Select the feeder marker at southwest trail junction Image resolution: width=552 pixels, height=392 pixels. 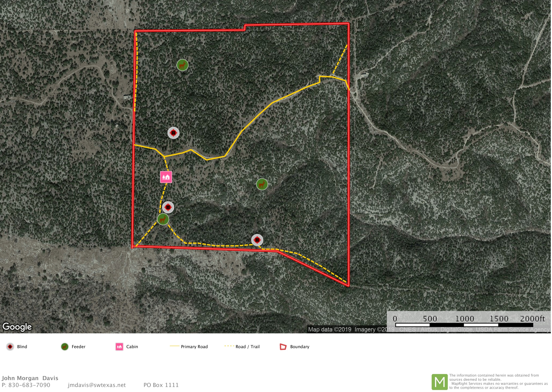(x=163, y=219)
